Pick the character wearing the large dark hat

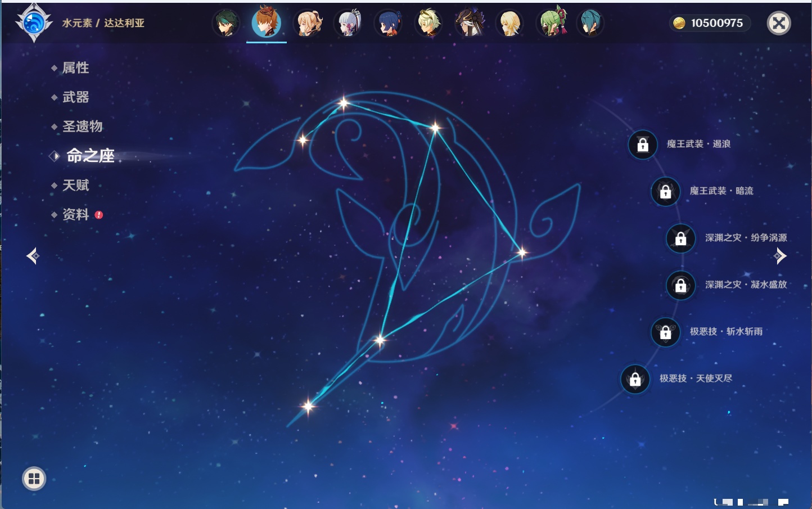pyautogui.click(x=470, y=23)
